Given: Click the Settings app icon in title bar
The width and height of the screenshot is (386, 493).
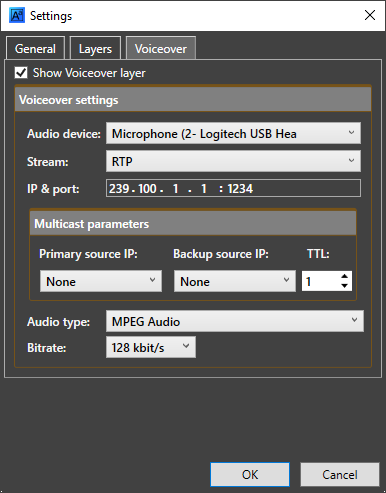Looking at the screenshot, I should [17, 16].
